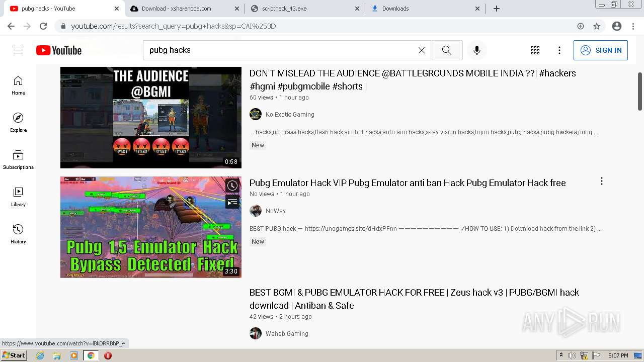Open Wahab Gaming channel name

tap(287, 333)
